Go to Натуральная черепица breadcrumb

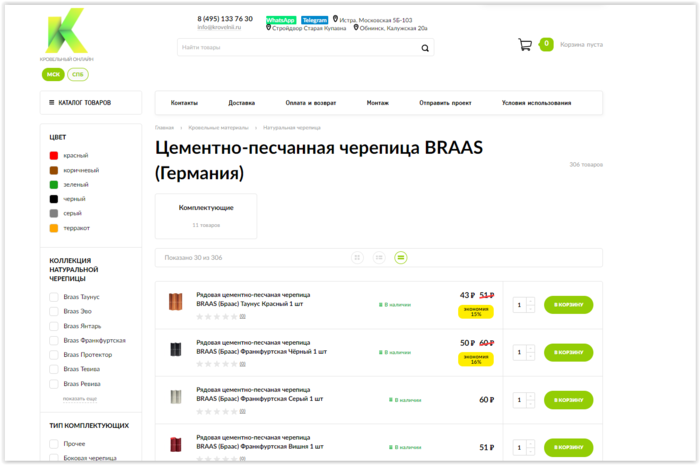point(292,128)
